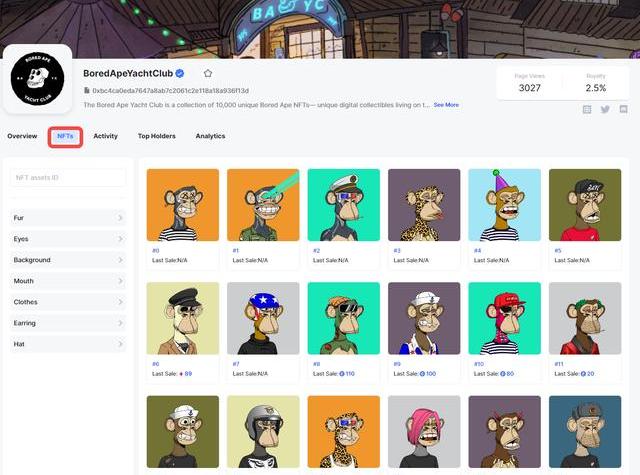The image size is (640, 475).
Task: Open the party hat ape #4 thumbnail
Action: pos(504,205)
